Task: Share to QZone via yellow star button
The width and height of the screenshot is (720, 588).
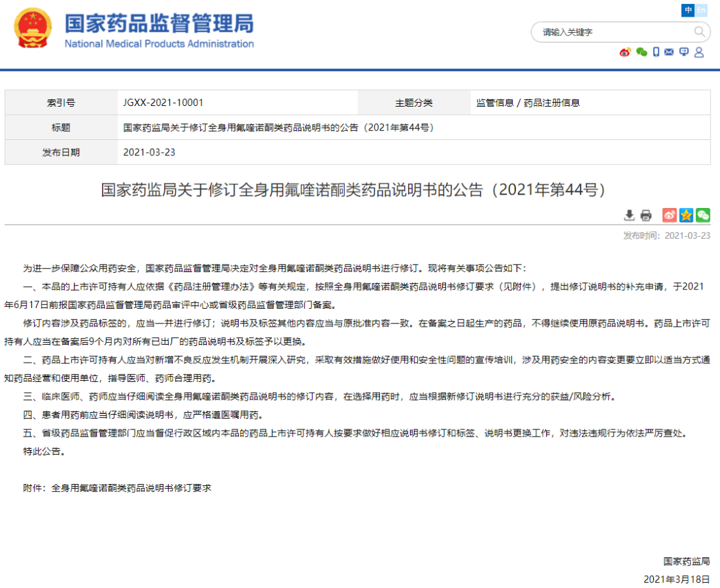Action: coord(686,215)
